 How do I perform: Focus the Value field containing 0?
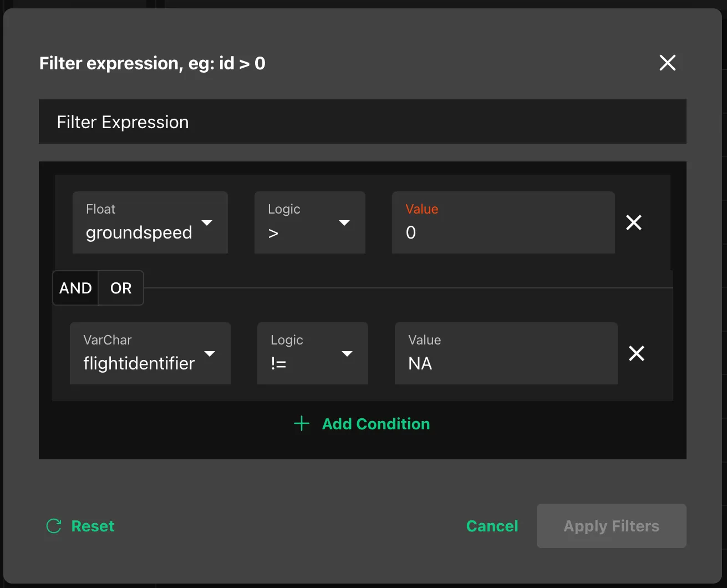point(502,232)
